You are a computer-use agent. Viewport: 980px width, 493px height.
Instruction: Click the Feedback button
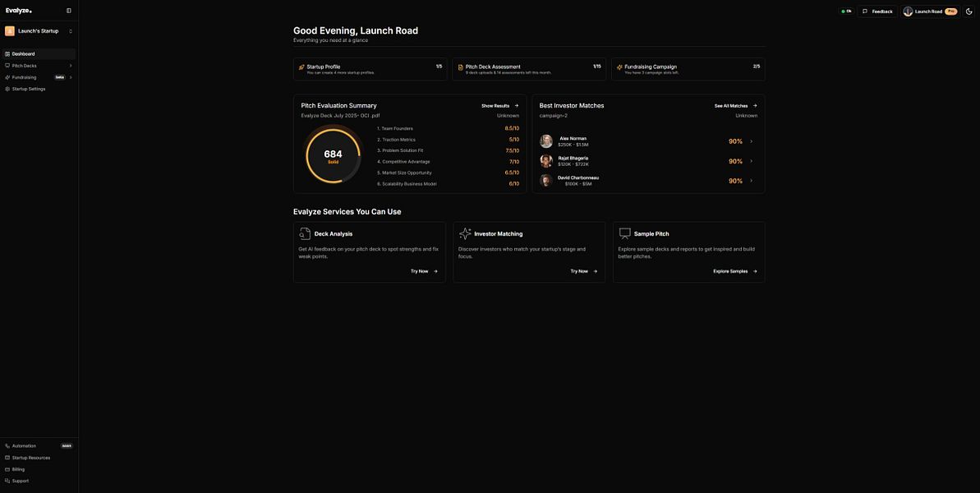tap(877, 12)
